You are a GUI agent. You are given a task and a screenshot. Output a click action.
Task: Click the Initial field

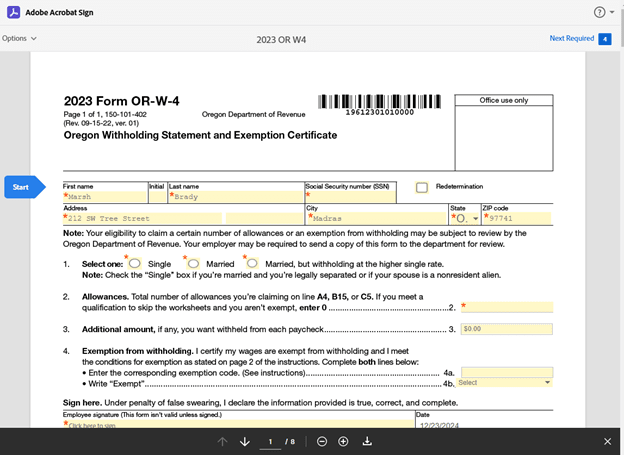click(158, 197)
